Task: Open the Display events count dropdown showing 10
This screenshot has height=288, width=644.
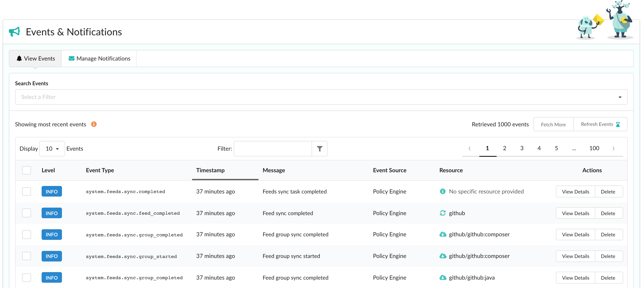Action: tap(52, 149)
